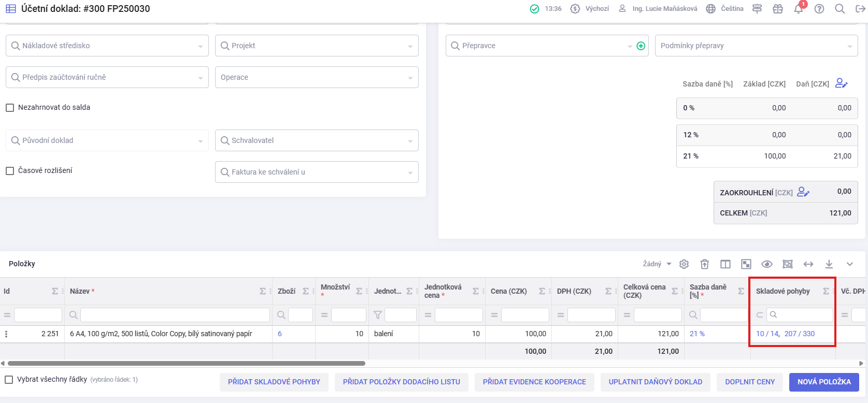Edit rounding via ZAOKROUHLENÍ user-pen icon
The width and height of the screenshot is (868, 403).
point(803,192)
